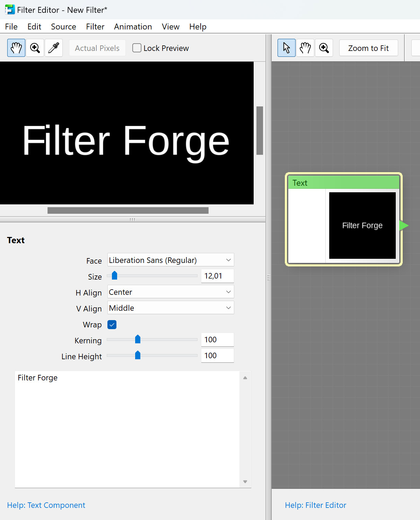Select the eyedropper tool
420x520 pixels.
coord(54,48)
